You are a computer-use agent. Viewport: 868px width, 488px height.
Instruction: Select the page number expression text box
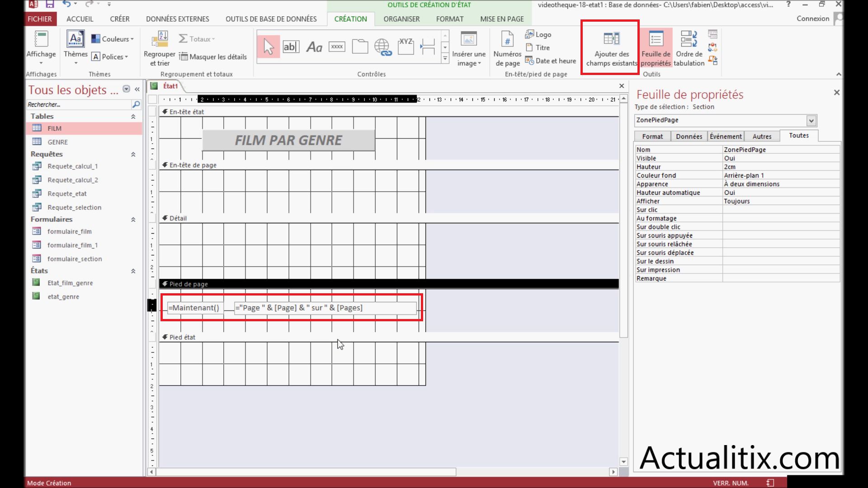[325, 308]
